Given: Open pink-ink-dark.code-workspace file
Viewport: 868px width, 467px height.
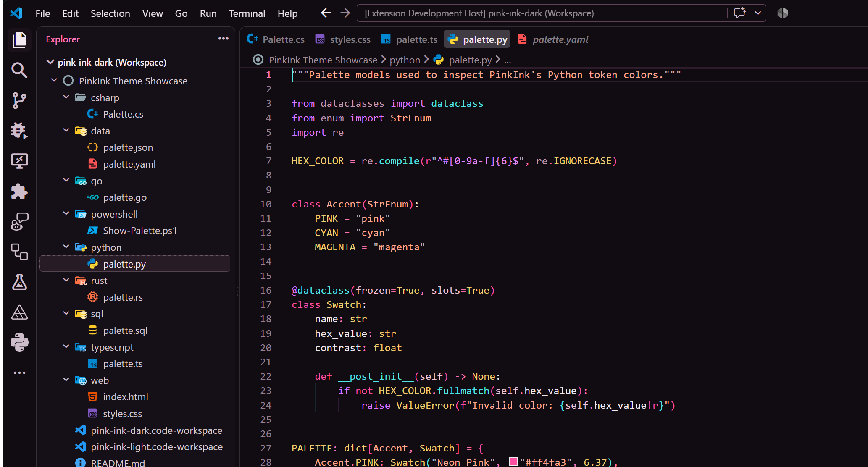Looking at the screenshot, I should click(135, 430).
